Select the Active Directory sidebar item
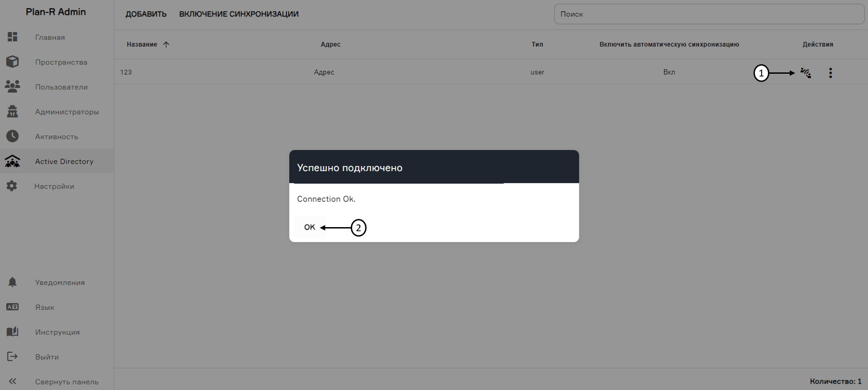 click(x=64, y=162)
